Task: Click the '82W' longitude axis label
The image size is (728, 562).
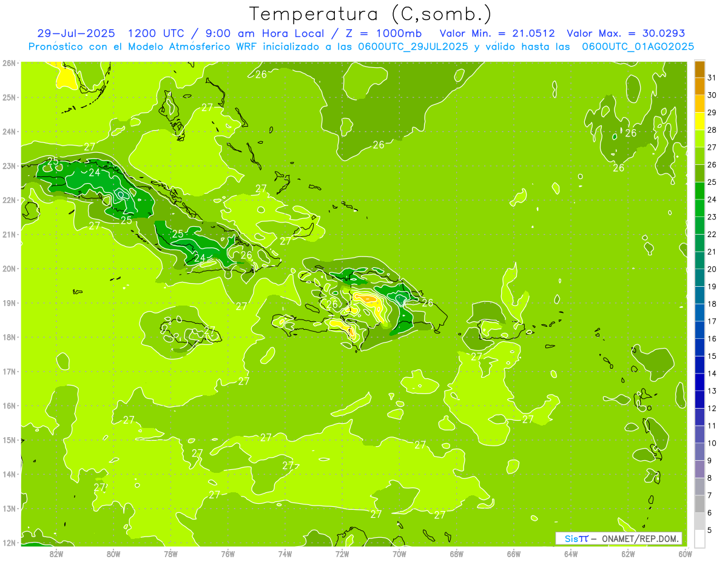Action: (x=56, y=554)
